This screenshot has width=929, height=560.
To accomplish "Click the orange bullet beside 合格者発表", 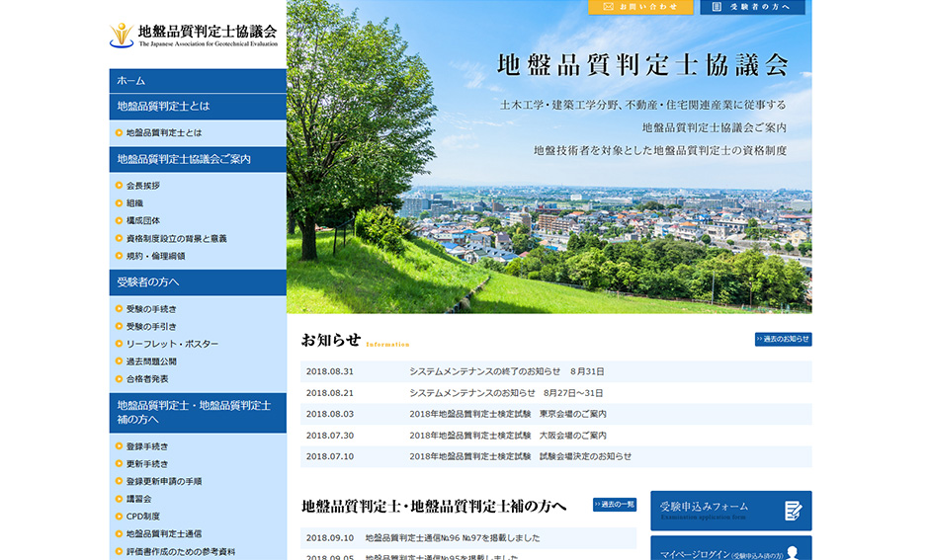I will coord(119,379).
